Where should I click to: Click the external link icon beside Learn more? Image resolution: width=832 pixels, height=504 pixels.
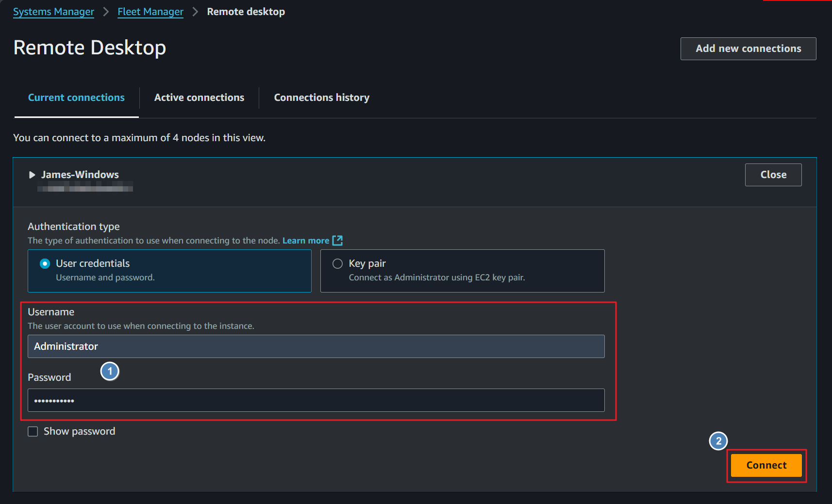tap(337, 241)
